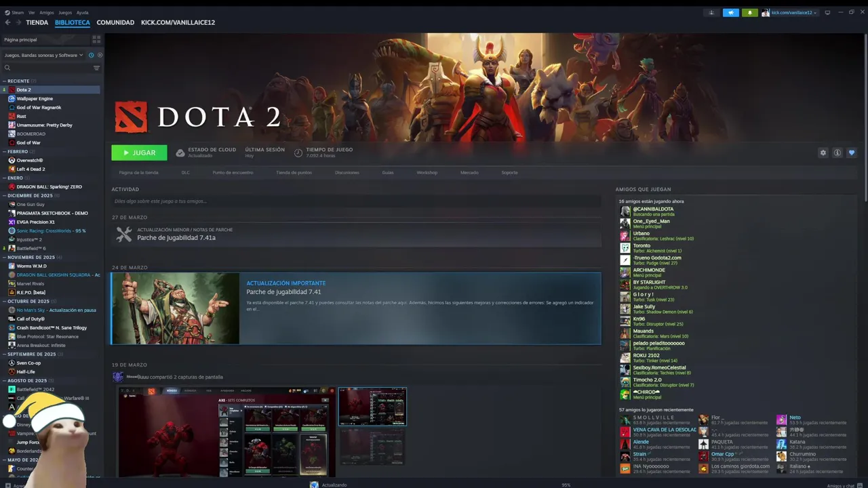Collapse the NOVIEMBRE DE 2025 section

(4, 257)
